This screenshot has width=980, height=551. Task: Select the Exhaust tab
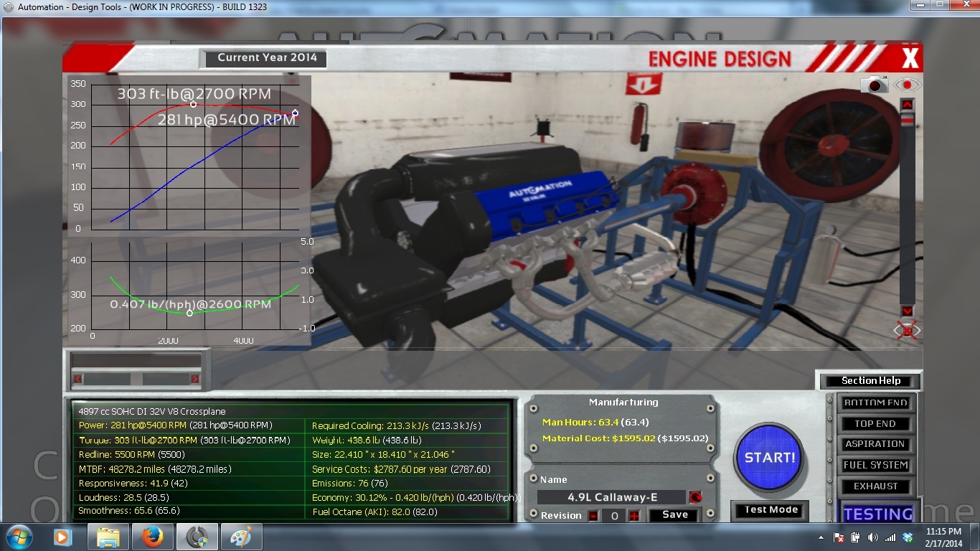pyautogui.click(x=875, y=486)
